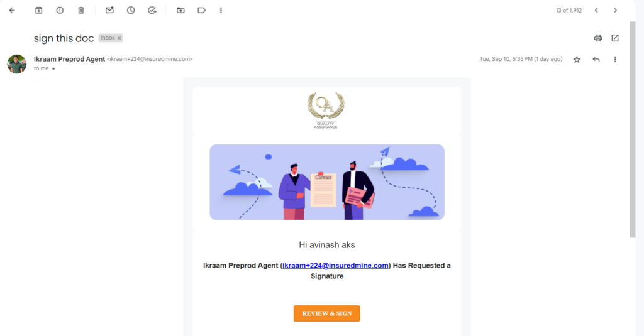Screen dimensions: 644x336
Task: Open the Labels icon in toolbar
Action: [202, 10]
